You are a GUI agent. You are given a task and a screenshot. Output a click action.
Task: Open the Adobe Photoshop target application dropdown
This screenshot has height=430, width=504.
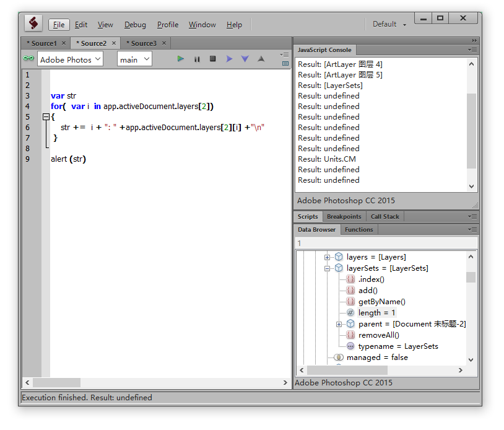pos(70,59)
